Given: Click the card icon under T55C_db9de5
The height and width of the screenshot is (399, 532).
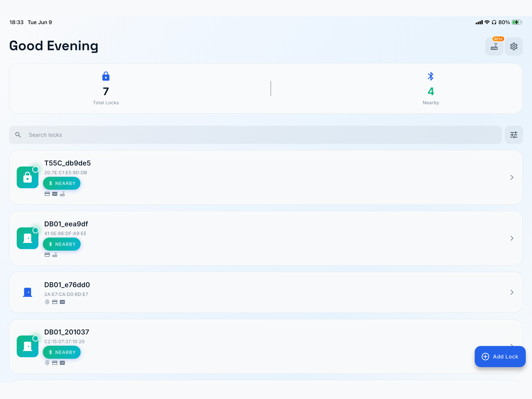Looking at the screenshot, I should 47,194.
